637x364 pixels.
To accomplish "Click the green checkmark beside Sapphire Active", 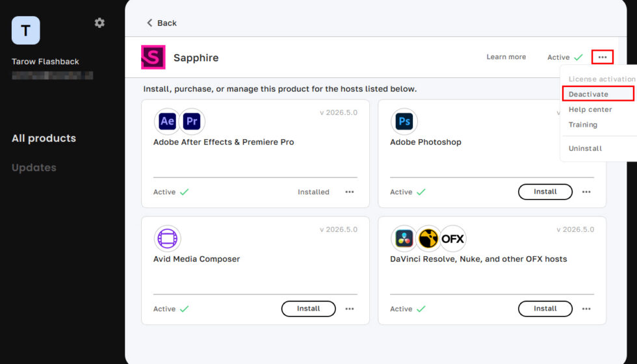I will tap(578, 57).
